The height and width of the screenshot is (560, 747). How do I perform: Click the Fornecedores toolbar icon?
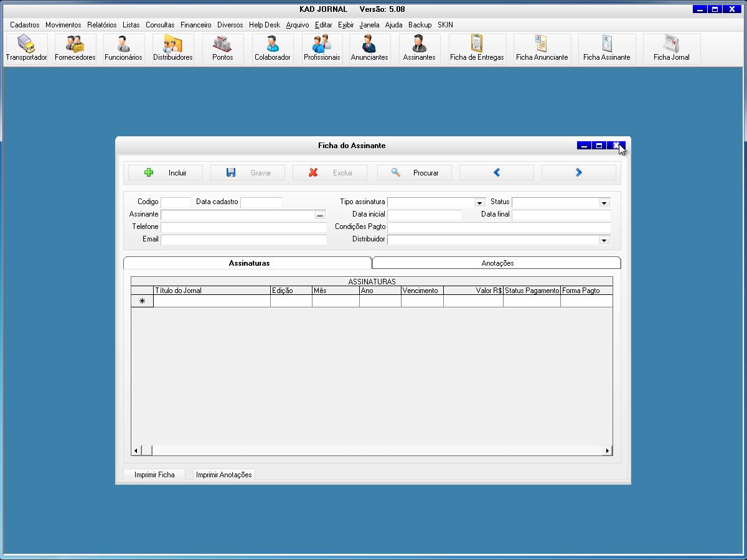click(x=75, y=49)
